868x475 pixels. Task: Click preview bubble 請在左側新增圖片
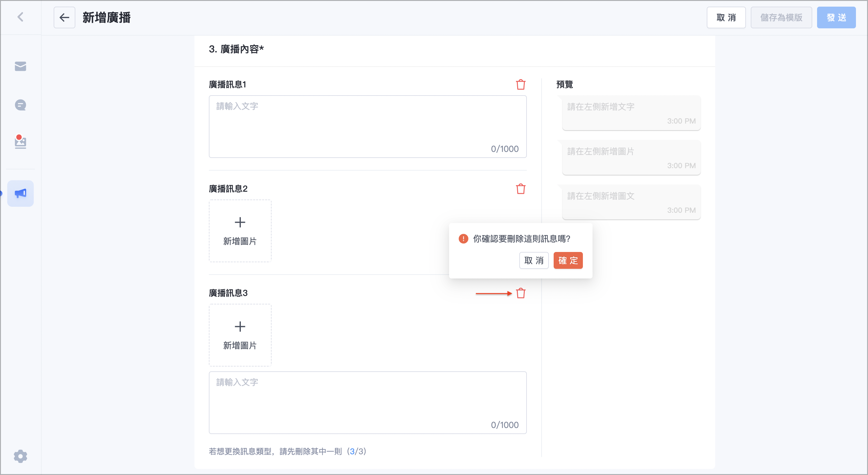[631, 157]
